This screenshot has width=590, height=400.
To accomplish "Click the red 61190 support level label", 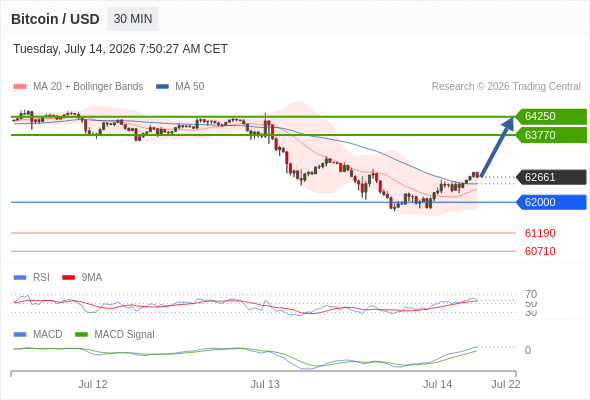I will pos(540,233).
